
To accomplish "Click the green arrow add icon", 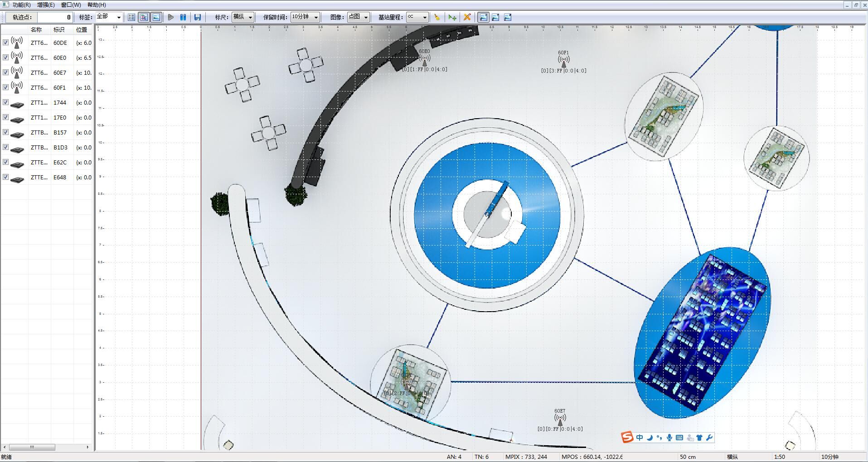I will (452, 17).
